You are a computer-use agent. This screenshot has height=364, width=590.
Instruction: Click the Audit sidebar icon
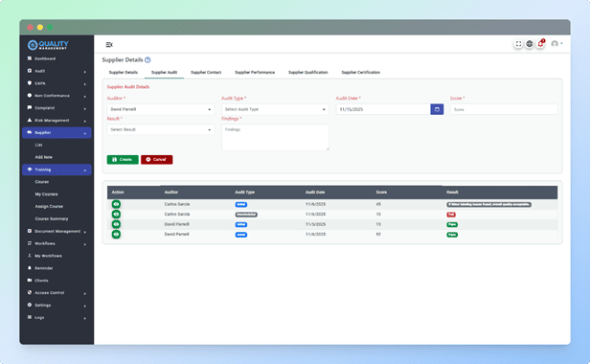(x=30, y=71)
